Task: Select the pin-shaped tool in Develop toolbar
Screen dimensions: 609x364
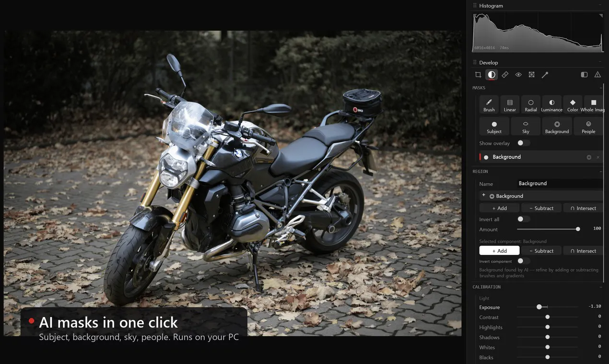Action: coord(545,75)
